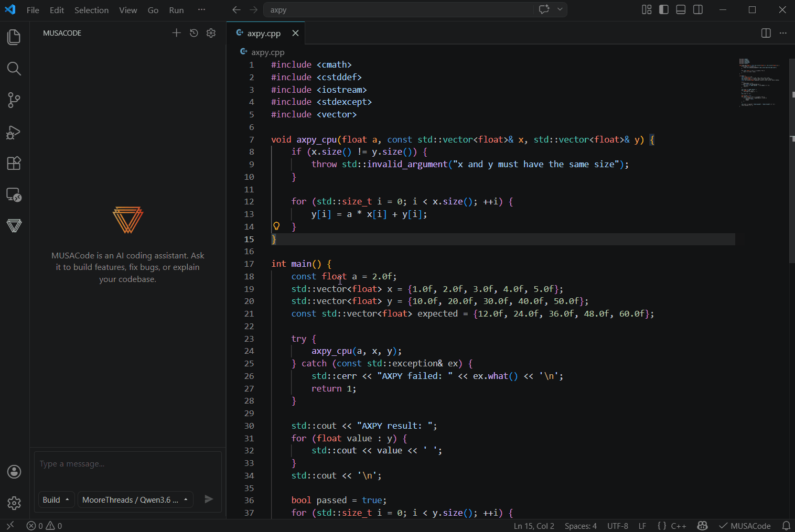795x532 pixels.
Task: Open the Accounts menu icon
Action: point(14,472)
